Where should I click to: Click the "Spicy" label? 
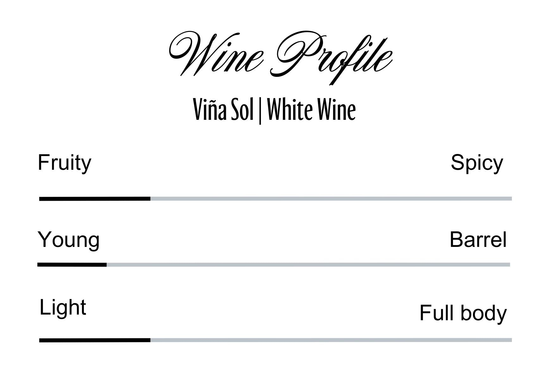477,163
